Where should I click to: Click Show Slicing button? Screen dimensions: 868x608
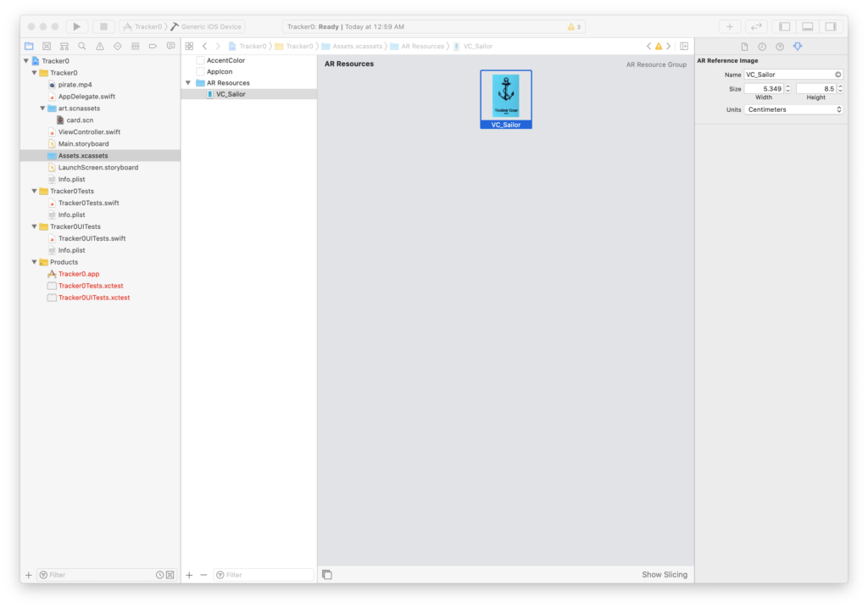click(665, 575)
